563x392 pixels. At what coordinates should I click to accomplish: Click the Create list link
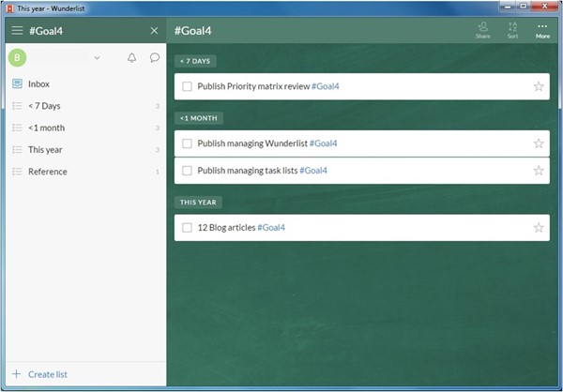48,374
